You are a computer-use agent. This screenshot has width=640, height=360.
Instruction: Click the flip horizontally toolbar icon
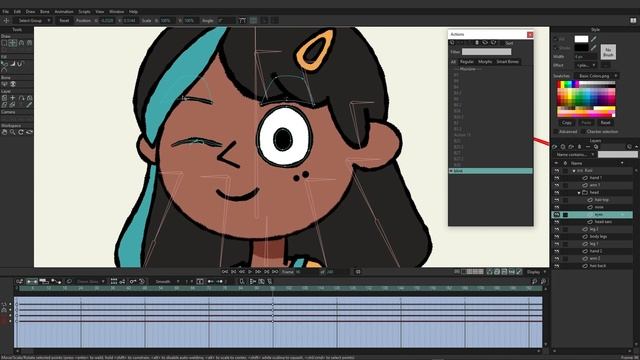coord(264,20)
